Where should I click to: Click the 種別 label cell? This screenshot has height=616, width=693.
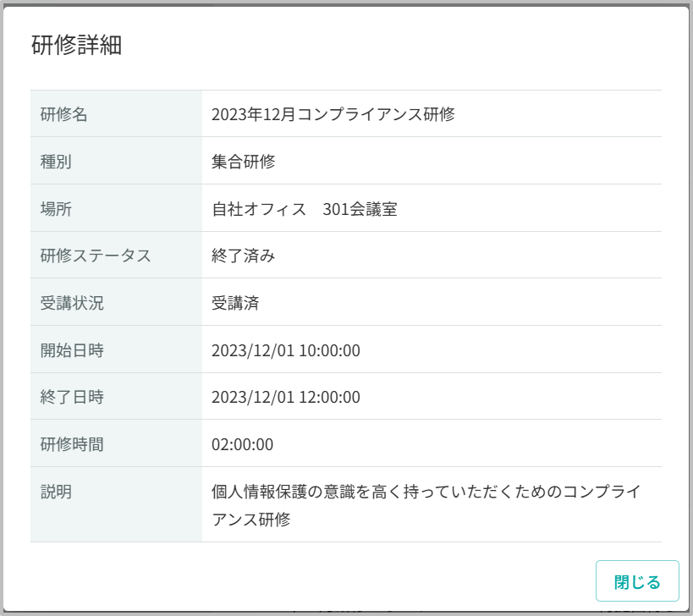pos(116,161)
